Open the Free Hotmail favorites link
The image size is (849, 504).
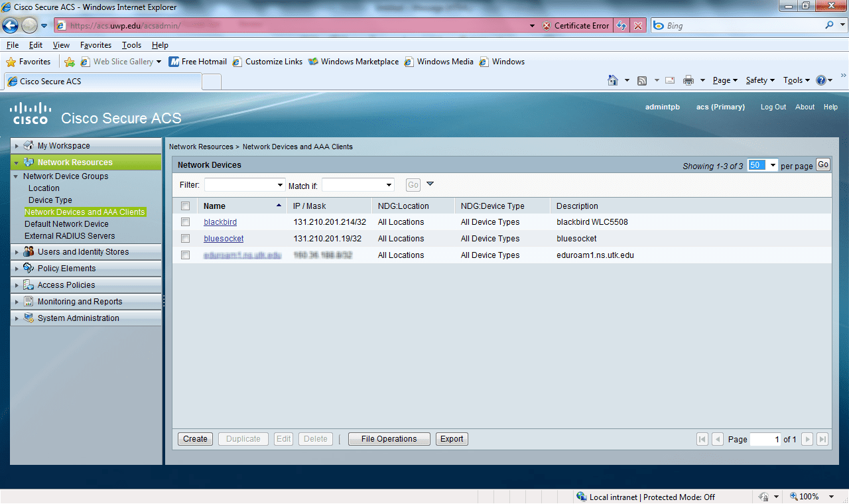point(198,62)
